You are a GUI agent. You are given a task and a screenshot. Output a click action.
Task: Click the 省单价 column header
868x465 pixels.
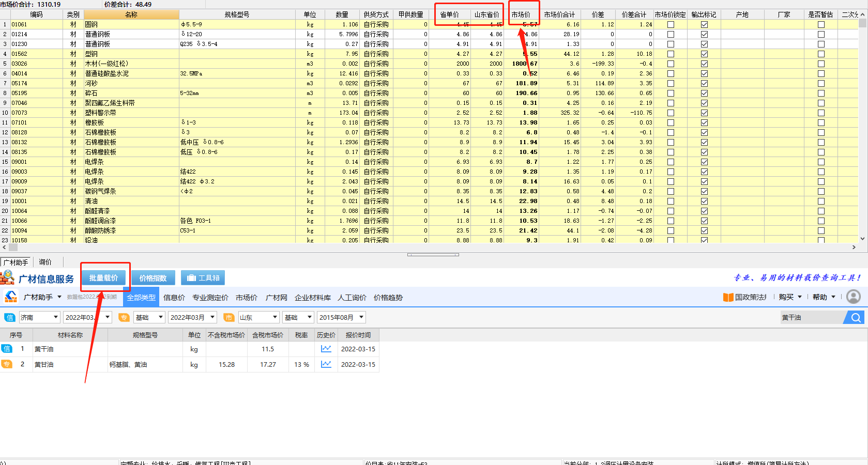point(450,14)
